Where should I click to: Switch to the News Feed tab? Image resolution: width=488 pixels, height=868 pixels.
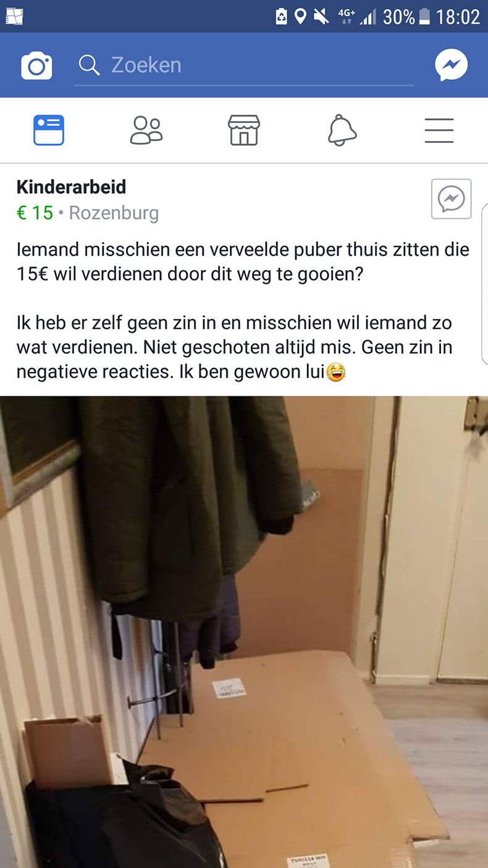pyautogui.click(x=49, y=130)
